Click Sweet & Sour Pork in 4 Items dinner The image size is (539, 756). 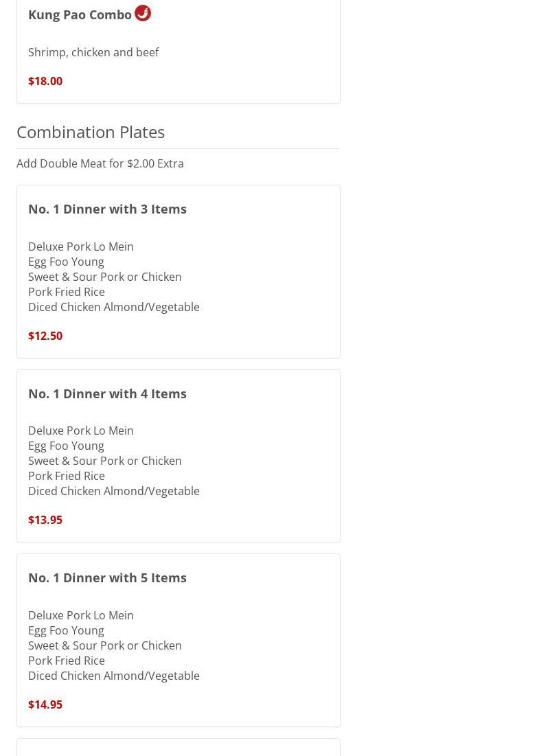click(105, 461)
